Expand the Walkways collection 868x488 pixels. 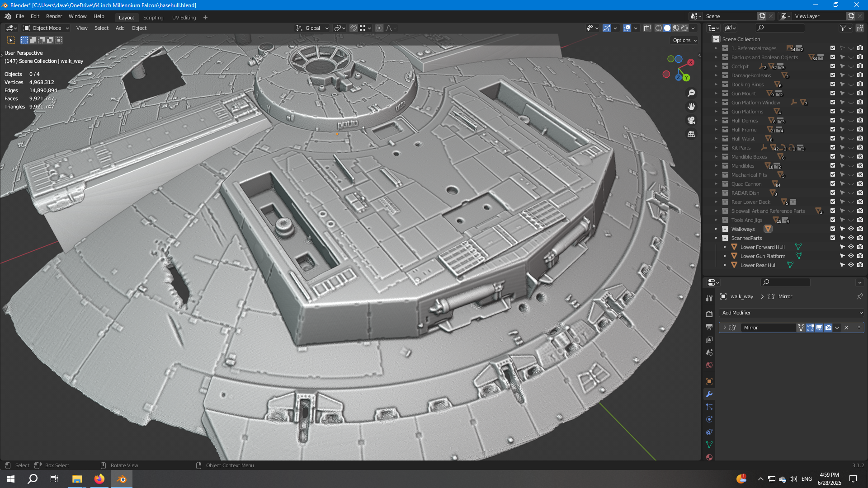(x=716, y=229)
